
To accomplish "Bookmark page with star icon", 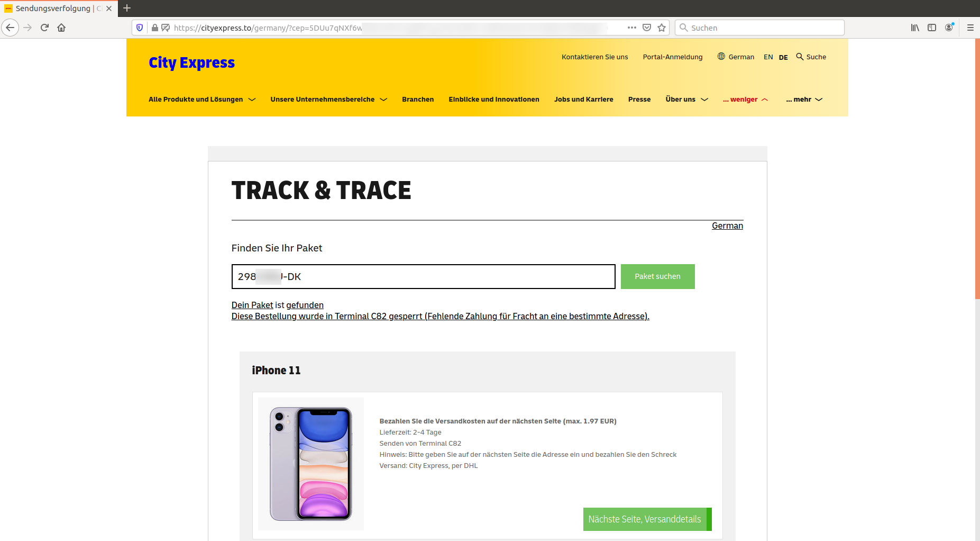I will coord(662,28).
